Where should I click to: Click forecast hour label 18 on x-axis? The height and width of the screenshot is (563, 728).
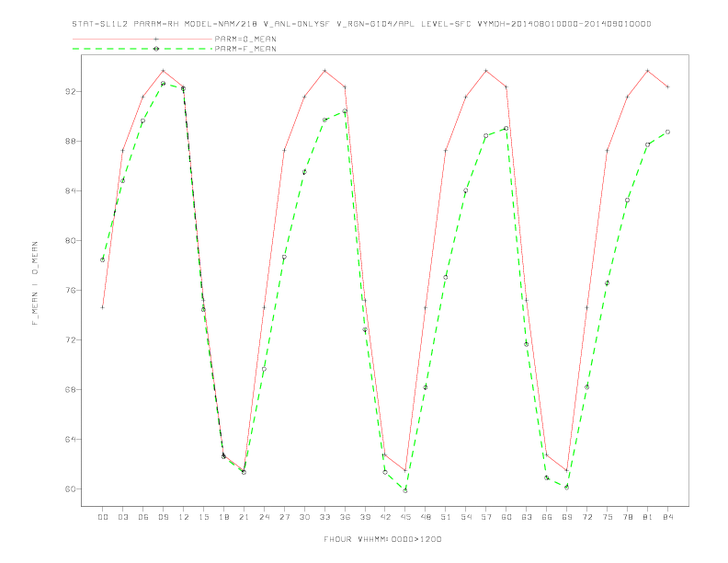click(x=223, y=517)
